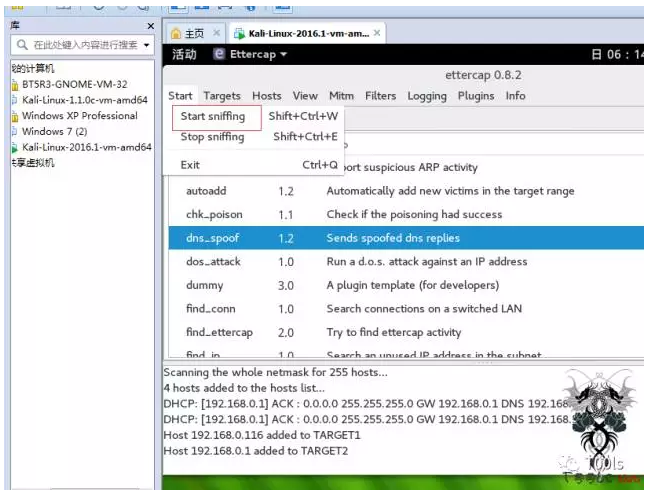Click 'Try to find ettercap activity' description

click(x=393, y=332)
